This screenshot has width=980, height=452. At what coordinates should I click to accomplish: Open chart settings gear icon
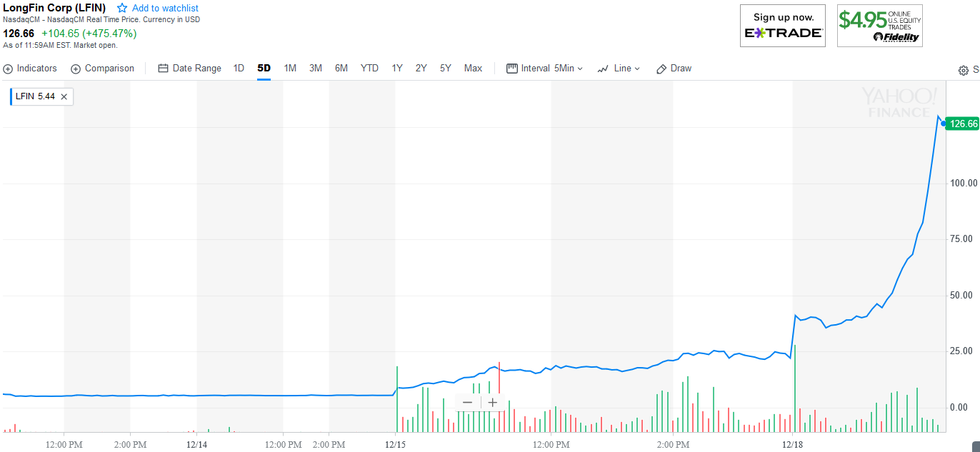(x=964, y=70)
